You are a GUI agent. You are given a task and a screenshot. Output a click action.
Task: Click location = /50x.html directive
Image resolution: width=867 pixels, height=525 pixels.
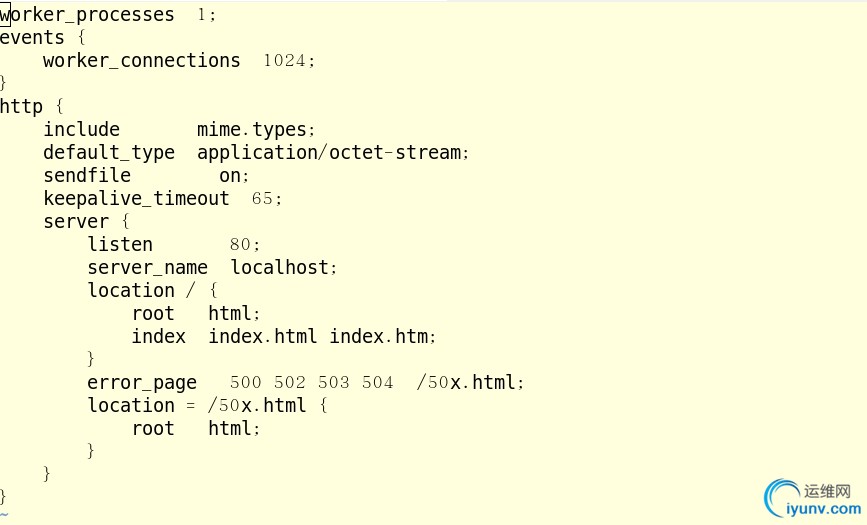(197, 406)
